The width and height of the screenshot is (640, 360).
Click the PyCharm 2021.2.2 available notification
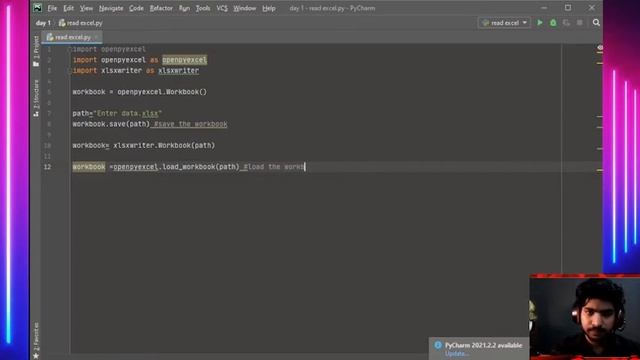tap(483, 345)
